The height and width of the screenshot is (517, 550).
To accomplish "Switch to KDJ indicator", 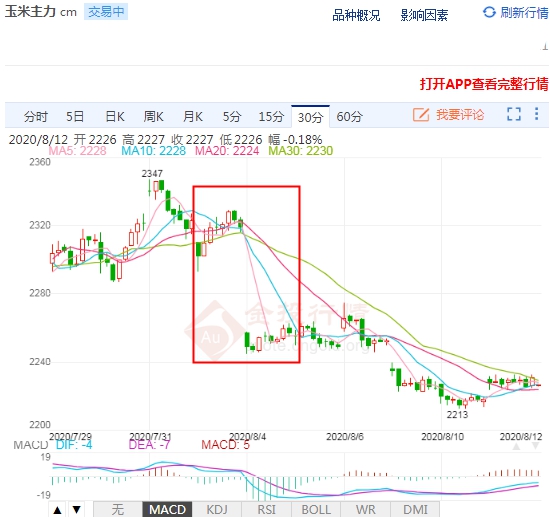I will [x=217, y=510].
